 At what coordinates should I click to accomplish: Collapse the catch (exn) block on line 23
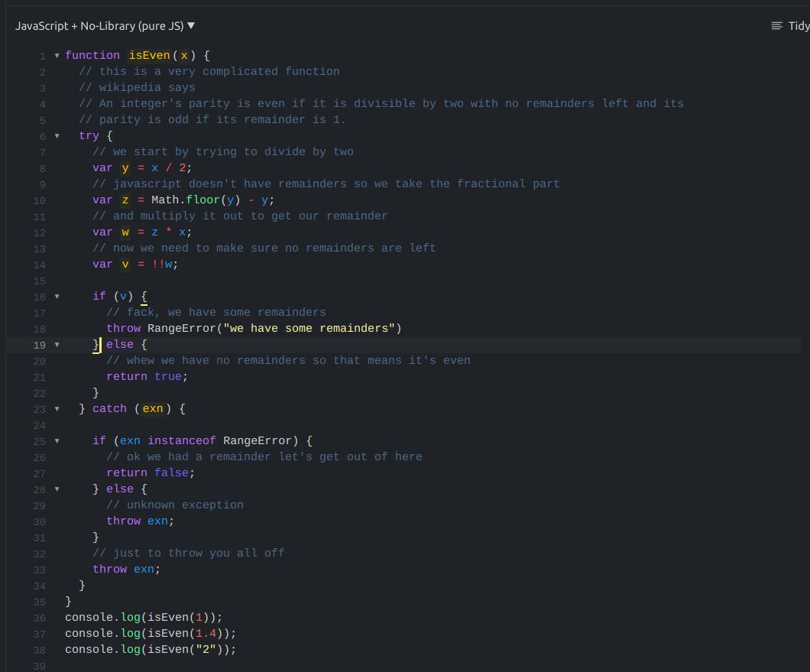click(56, 408)
